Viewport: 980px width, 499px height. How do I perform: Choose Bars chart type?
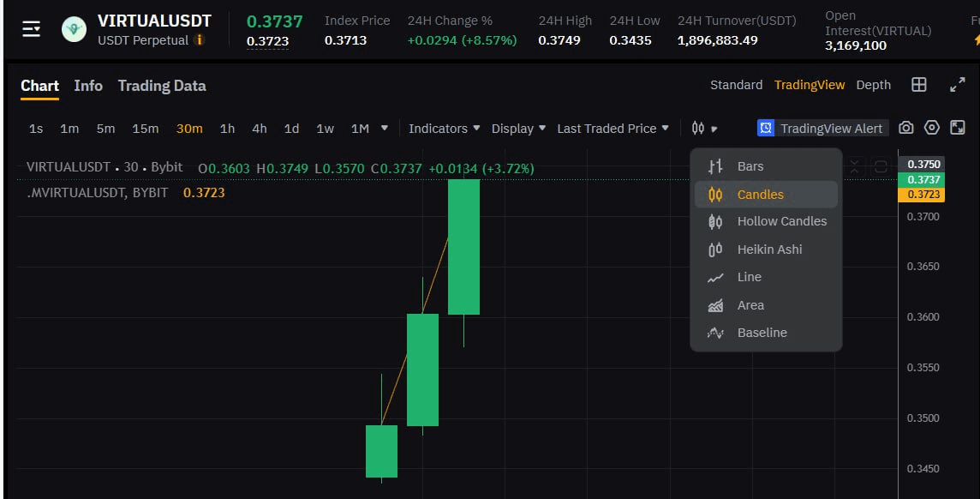pyautogui.click(x=766, y=166)
